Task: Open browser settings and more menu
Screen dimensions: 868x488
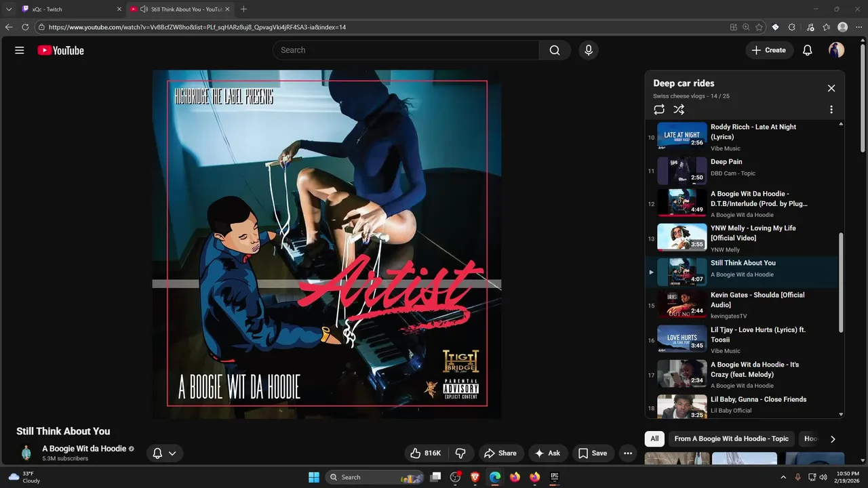Action: [859, 27]
